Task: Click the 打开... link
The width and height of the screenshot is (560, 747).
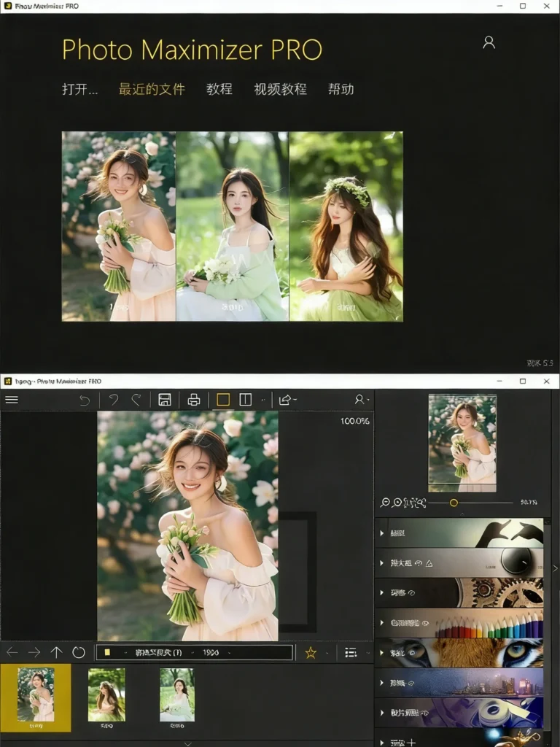Action: pos(79,89)
